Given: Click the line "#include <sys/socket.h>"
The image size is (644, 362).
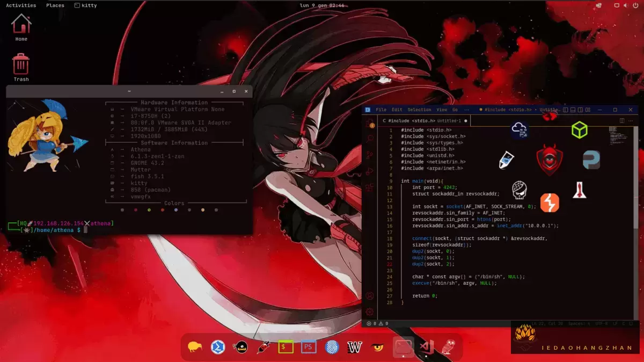Looking at the screenshot, I should pyautogui.click(x=433, y=136).
